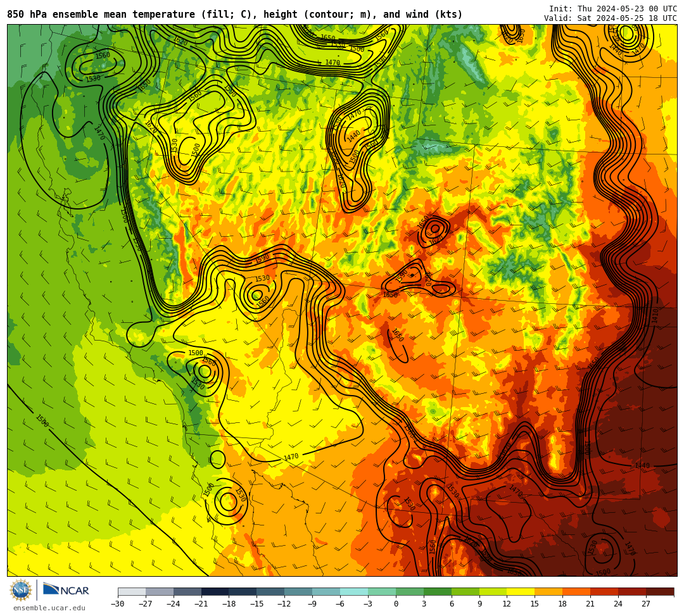Viewport: 684px width, 616px height.
Task: Click the 21 colorbar tick label
Action: (x=590, y=604)
